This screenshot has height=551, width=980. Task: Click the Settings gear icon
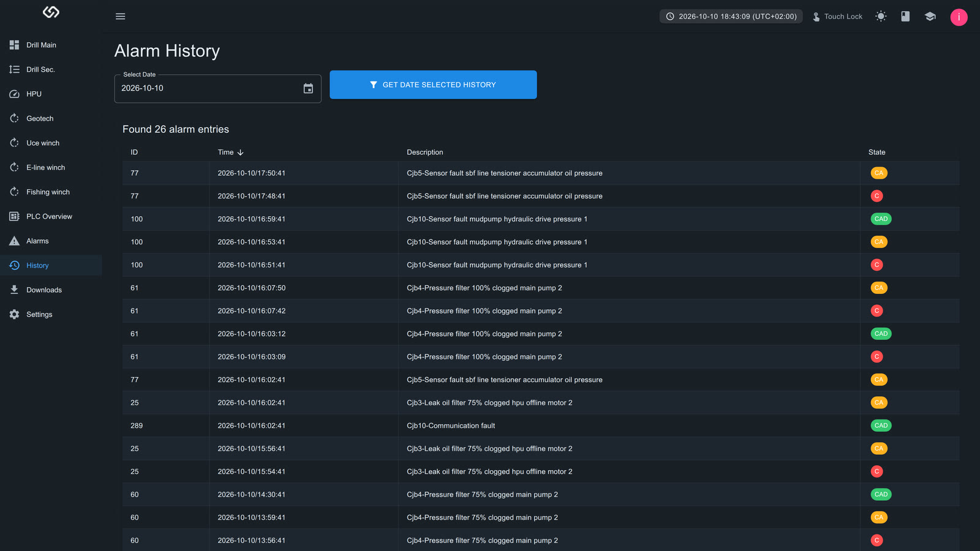pyautogui.click(x=14, y=315)
